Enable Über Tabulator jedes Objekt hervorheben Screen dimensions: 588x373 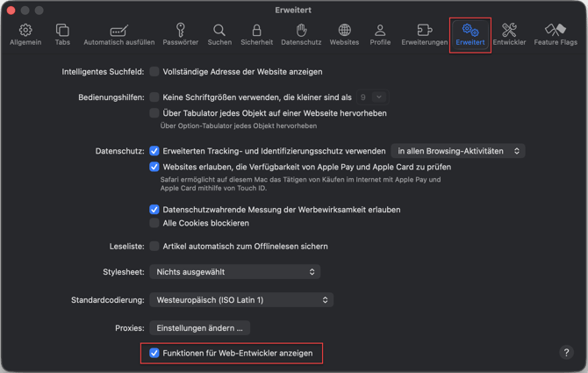[x=154, y=113]
